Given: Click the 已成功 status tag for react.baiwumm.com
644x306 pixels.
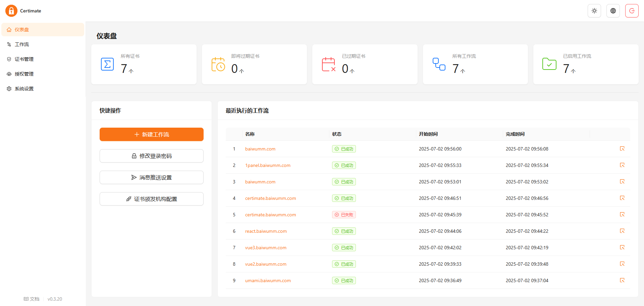Looking at the screenshot, I should tap(344, 231).
